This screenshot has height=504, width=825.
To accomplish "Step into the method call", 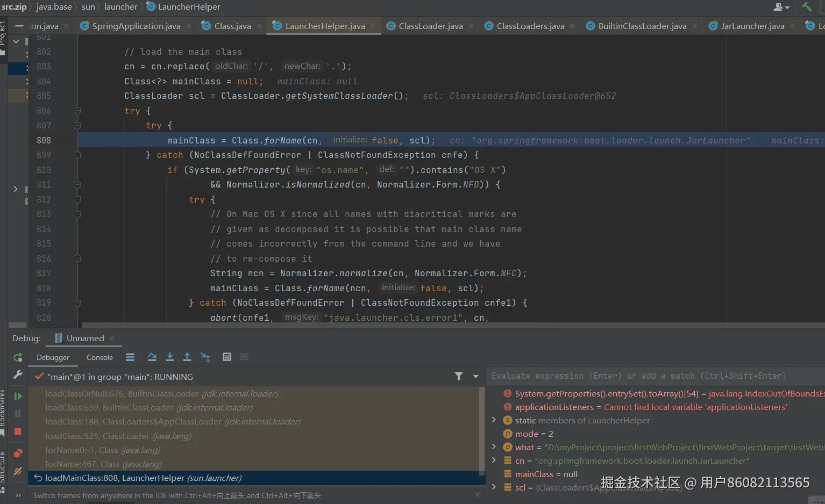I will click(170, 357).
